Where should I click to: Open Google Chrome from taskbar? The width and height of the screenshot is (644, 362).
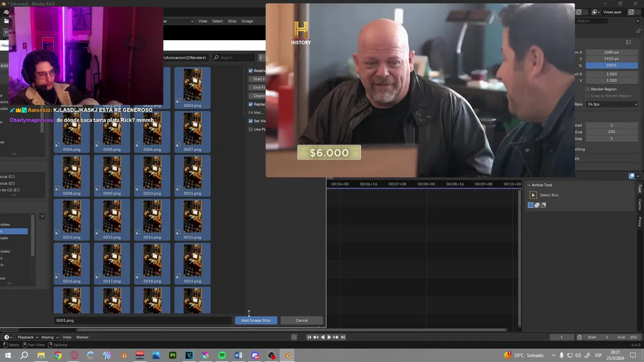pos(58,355)
